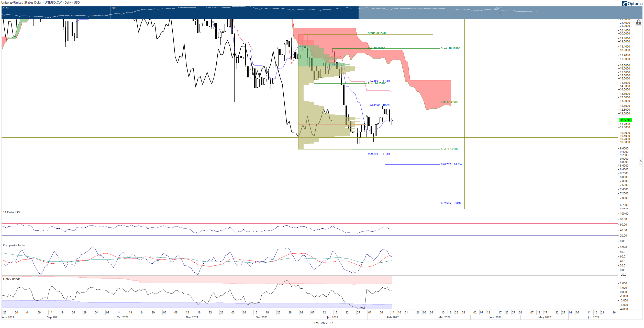
Task: Jump to 2021 in the navigator
Action: (115, 8)
